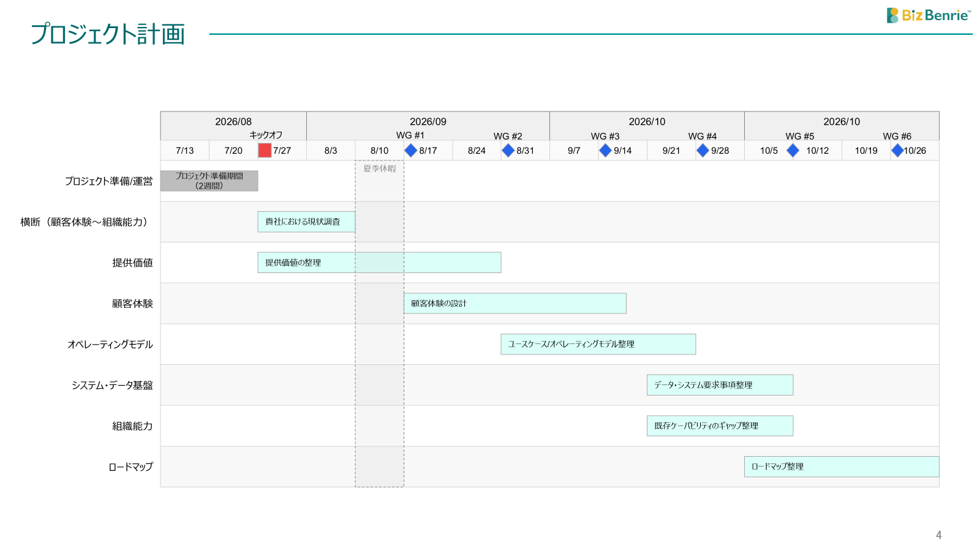Click row label プロジェクト準備/運営
Screen dimensions: 980x551
point(109,181)
